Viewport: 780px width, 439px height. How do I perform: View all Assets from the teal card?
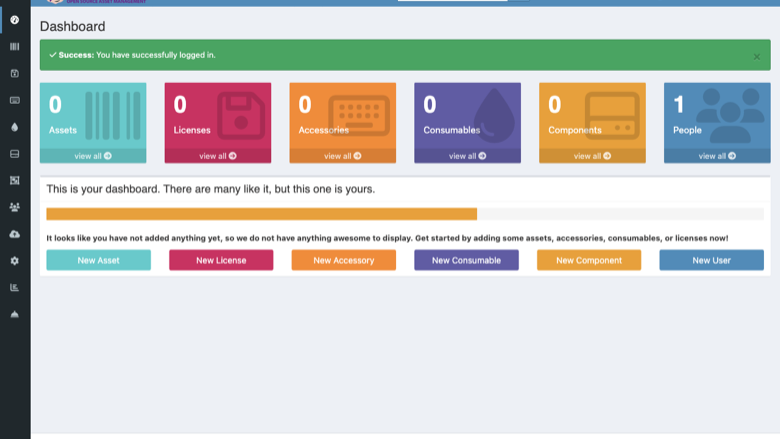(93, 156)
